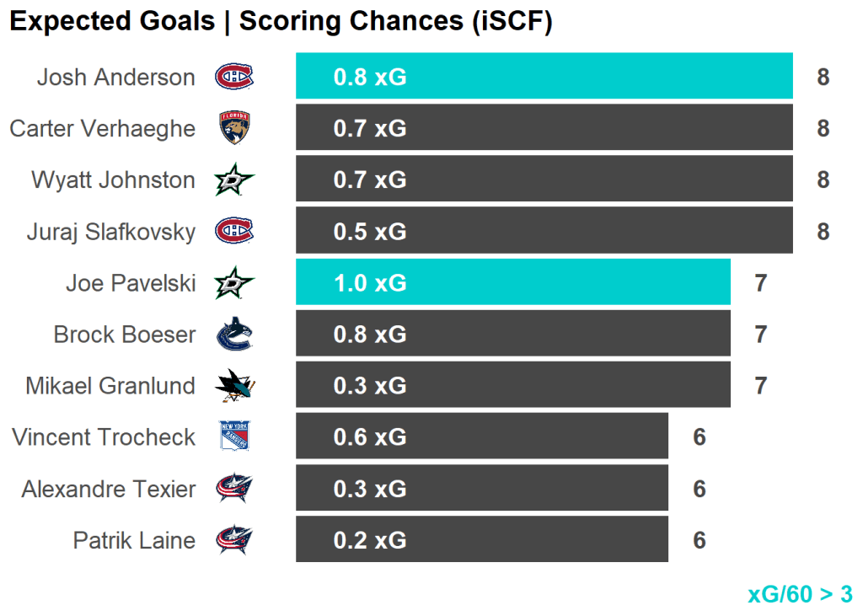Click the Mikael Granlund player name
Image resolution: width=863 pixels, height=616 pixels.
tap(110, 386)
